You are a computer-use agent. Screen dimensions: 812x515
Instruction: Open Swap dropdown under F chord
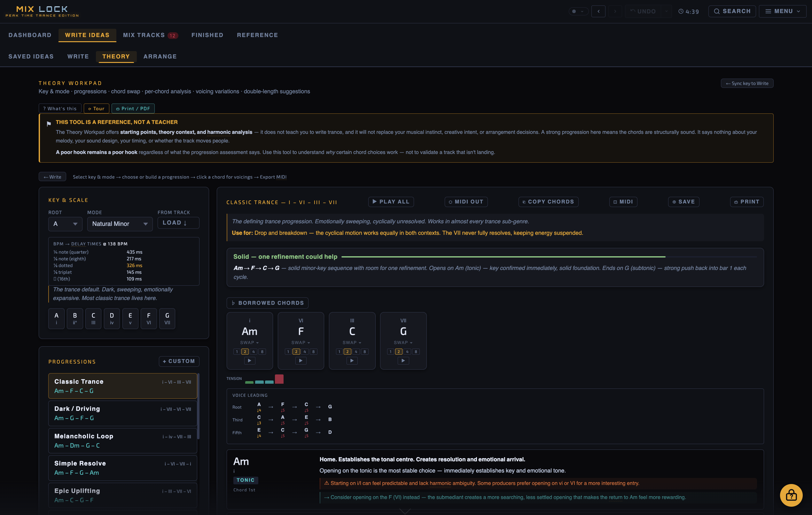coord(301,342)
